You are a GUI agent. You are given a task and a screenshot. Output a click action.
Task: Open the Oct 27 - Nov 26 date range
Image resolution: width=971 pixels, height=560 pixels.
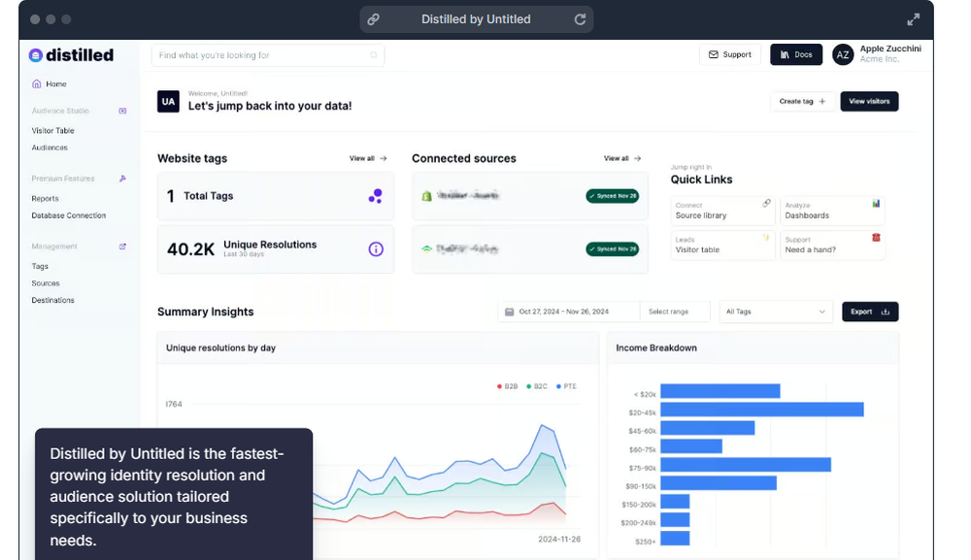[568, 312]
